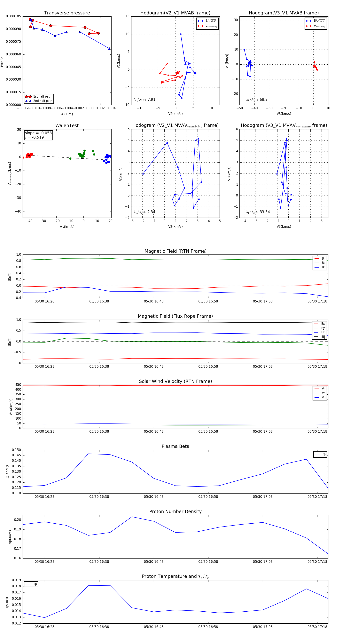Screen dimensions: 351x644
Task: Click the "1st half path" legend entry
Action: (39, 96)
